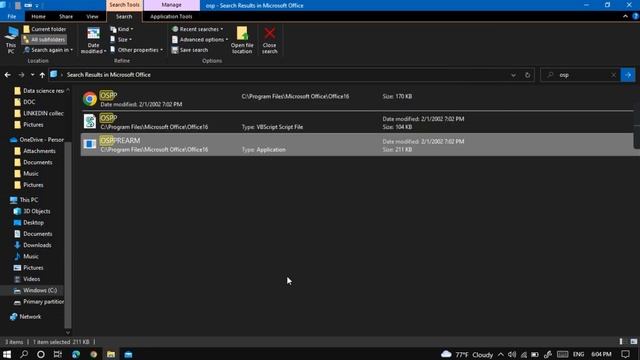Open LINKEDIN collec folder in sidebar
Image resolution: width=640 pixels, height=360 pixels.
click(x=39, y=113)
